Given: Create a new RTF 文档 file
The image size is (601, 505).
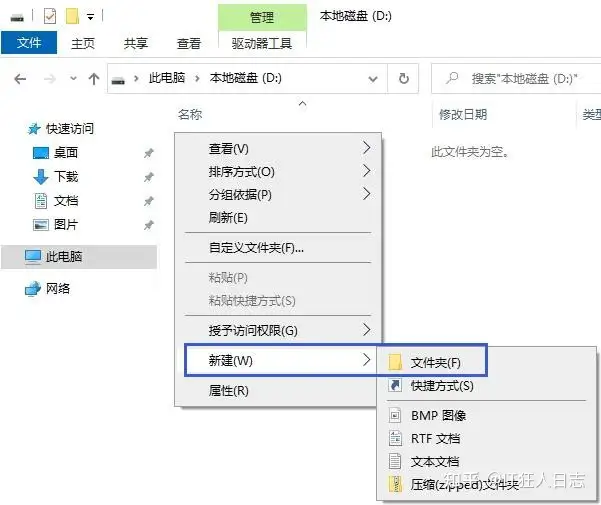Looking at the screenshot, I should [487, 438].
